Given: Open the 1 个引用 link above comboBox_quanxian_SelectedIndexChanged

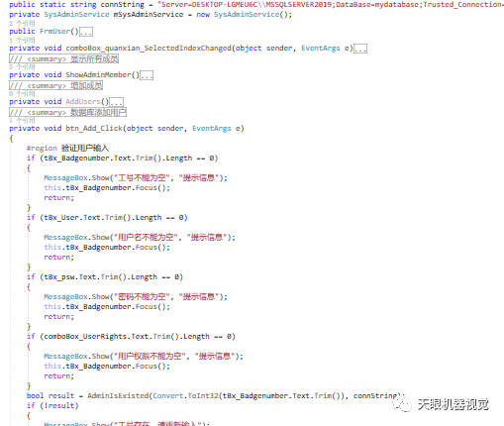Looking at the screenshot, I should click(22, 40).
